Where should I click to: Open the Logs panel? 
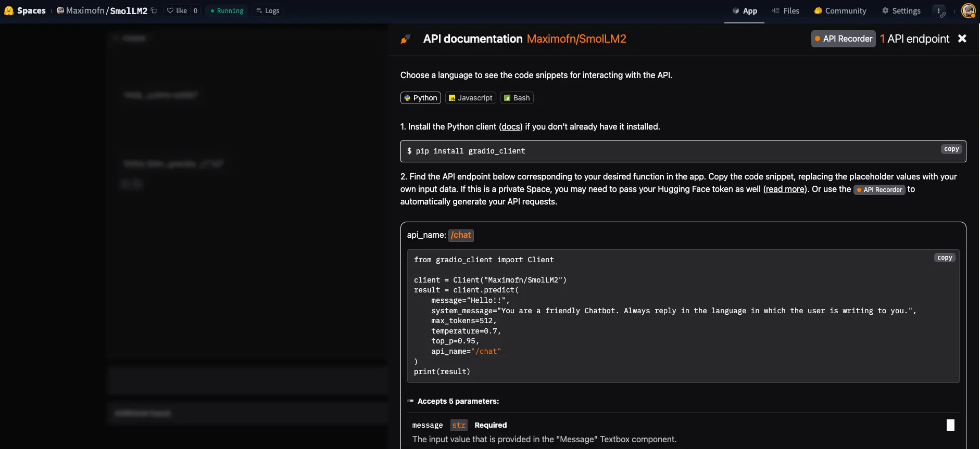(x=268, y=10)
